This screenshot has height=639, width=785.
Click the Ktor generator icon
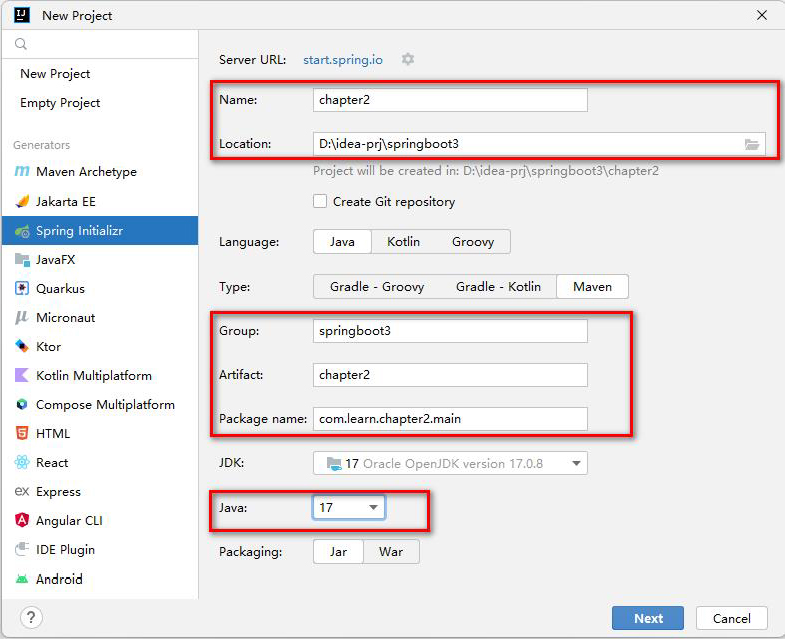[22, 346]
